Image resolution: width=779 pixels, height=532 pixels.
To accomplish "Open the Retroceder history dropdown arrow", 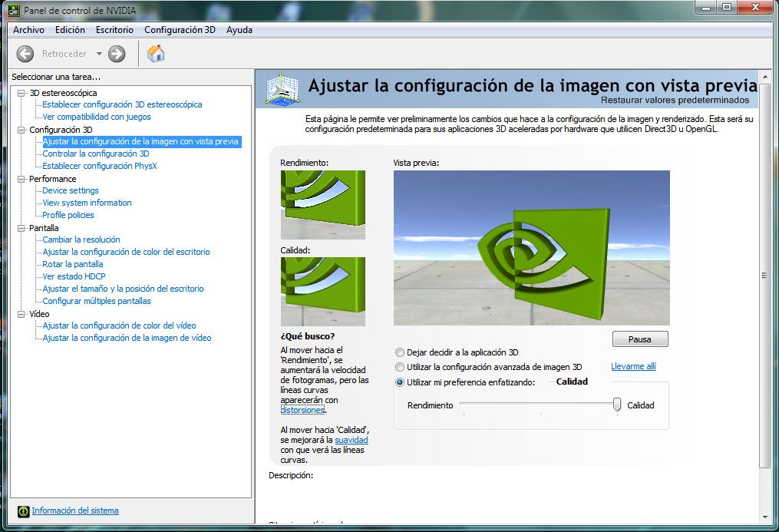I will pos(99,54).
